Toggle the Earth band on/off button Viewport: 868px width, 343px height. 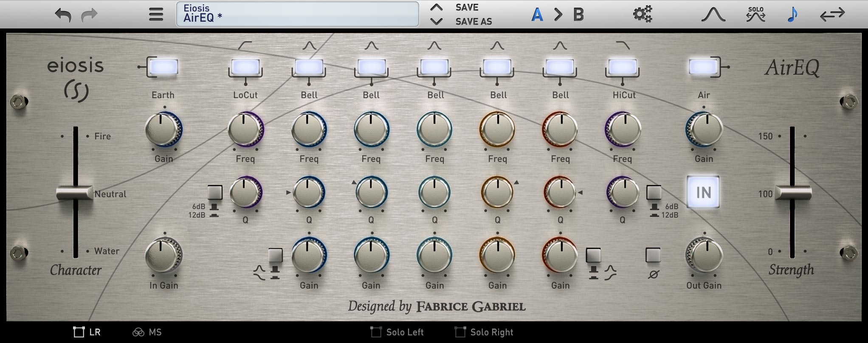(x=164, y=67)
